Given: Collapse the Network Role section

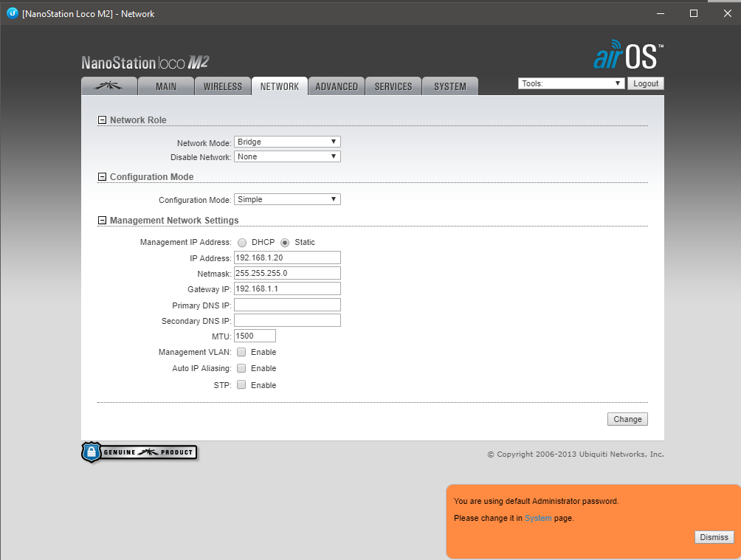Looking at the screenshot, I should point(102,120).
